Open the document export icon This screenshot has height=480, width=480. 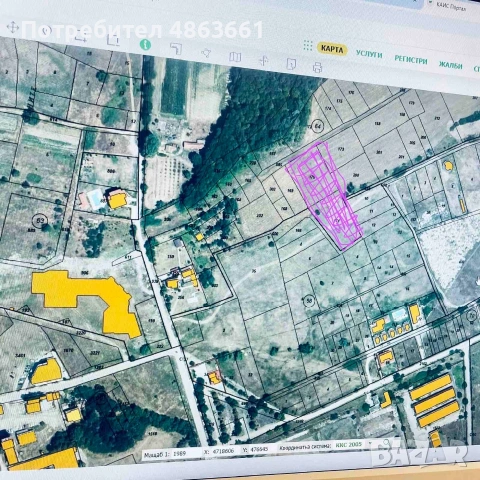pyautogui.click(x=291, y=64)
